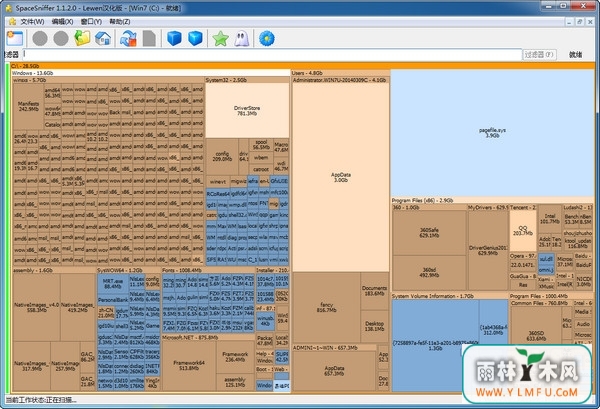This screenshot has width=600, height=409.
Task: Select the 312.0Mb System Volume block
Action: 493,330
